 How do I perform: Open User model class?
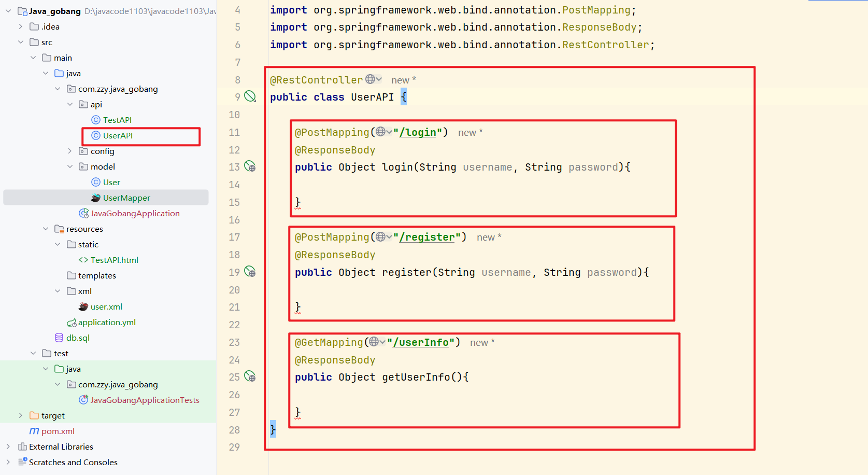pyautogui.click(x=111, y=182)
